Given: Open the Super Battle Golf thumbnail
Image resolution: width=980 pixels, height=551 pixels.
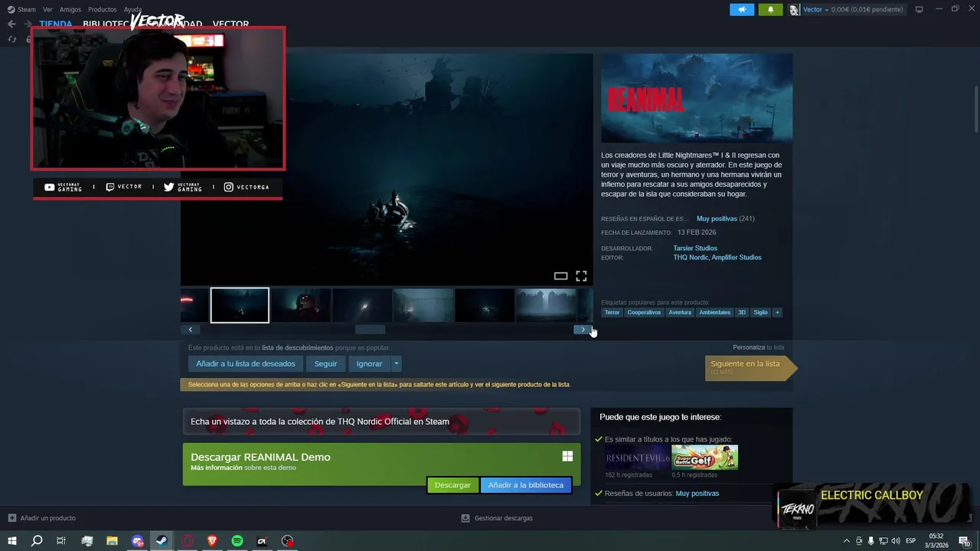Looking at the screenshot, I should click(705, 458).
